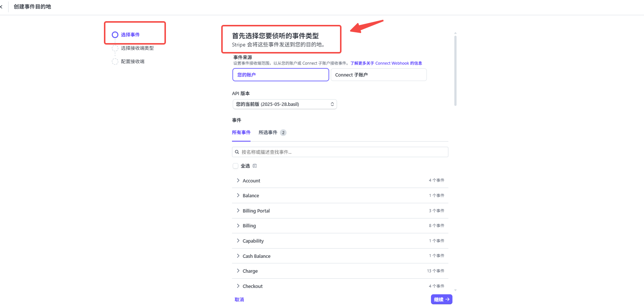Switch to the 所选事件 tab
The width and height of the screenshot is (644, 308).
[x=268, y=133]
